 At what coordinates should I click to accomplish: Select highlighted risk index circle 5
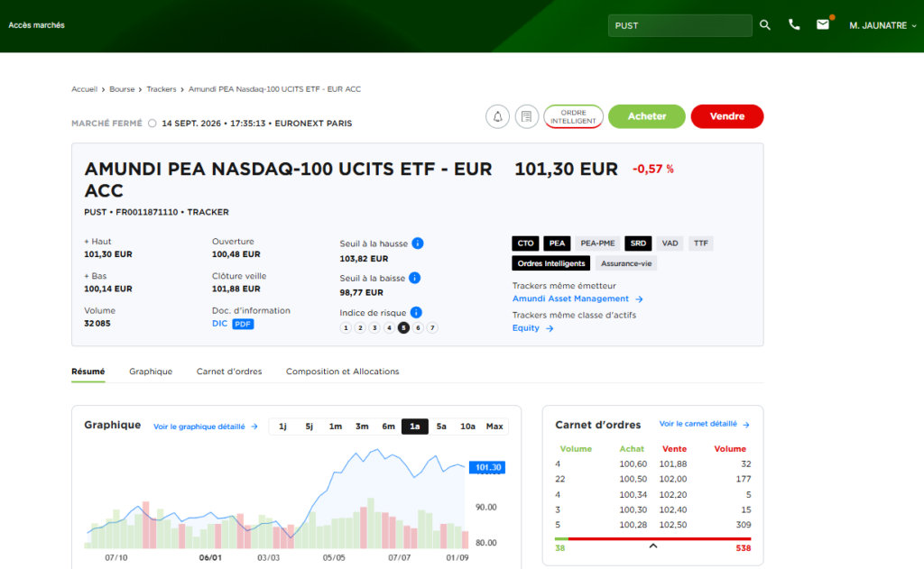403,328
